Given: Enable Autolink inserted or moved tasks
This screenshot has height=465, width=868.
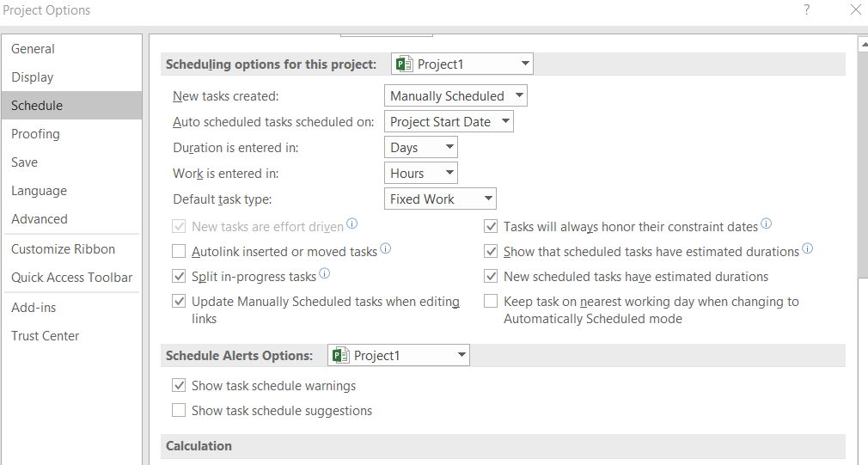Looking at the screenshot, I should click(179, 252).
